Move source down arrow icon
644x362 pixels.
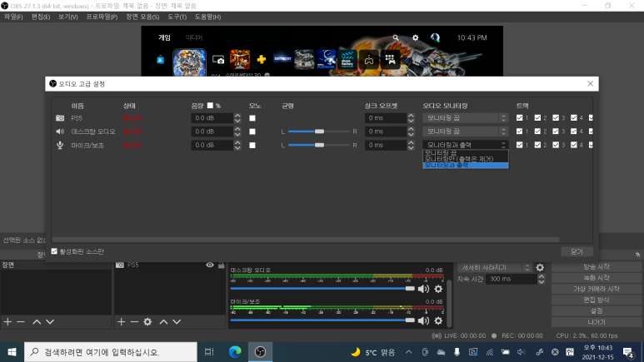pyautogui.click(x=177, y=322)
